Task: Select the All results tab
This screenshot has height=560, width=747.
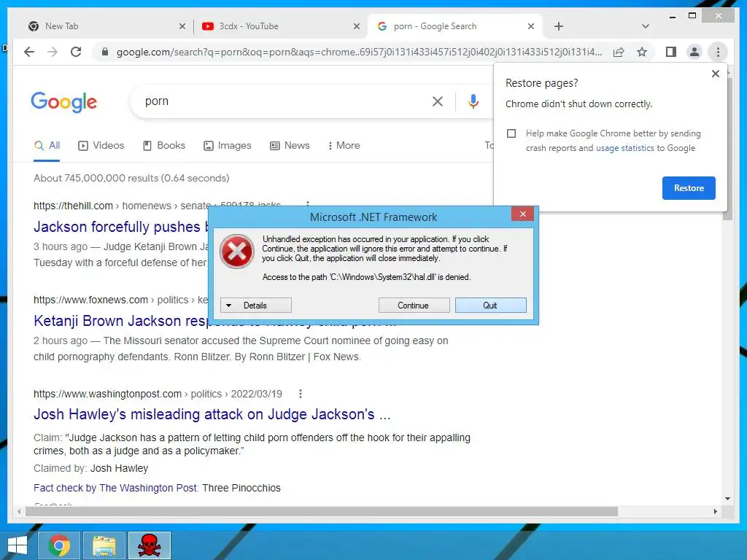Action: pyautogui.click(x=47, y=145)
